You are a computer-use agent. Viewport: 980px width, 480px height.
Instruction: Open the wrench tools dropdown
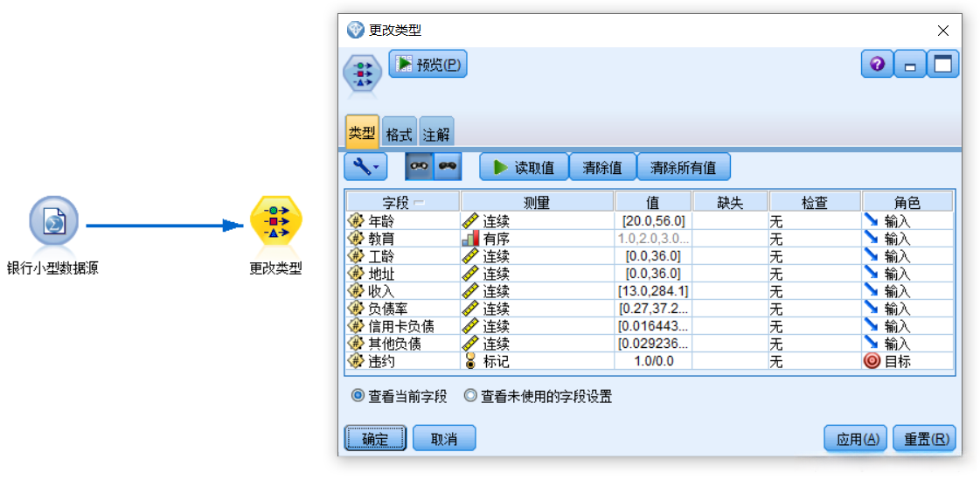coord(365,167)
